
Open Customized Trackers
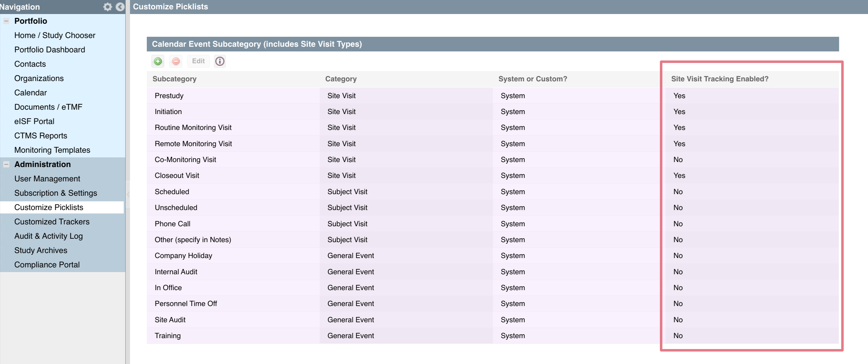(x=52, y=222)
